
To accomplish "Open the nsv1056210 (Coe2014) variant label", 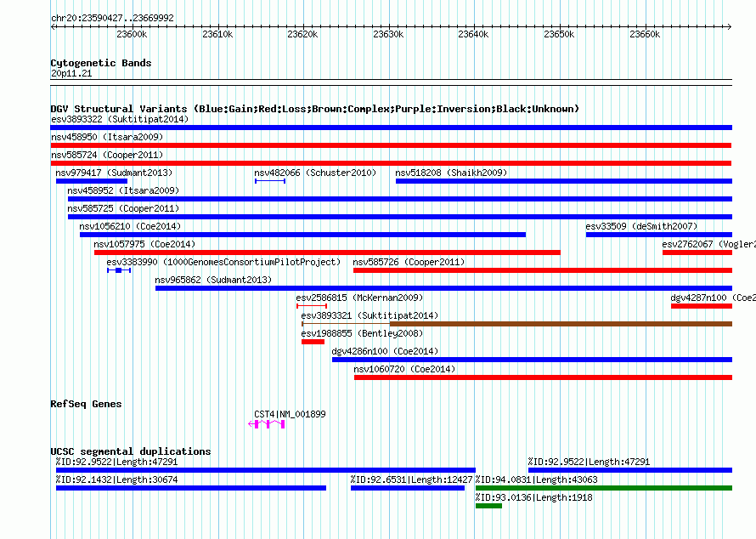I will click(130, 226).
